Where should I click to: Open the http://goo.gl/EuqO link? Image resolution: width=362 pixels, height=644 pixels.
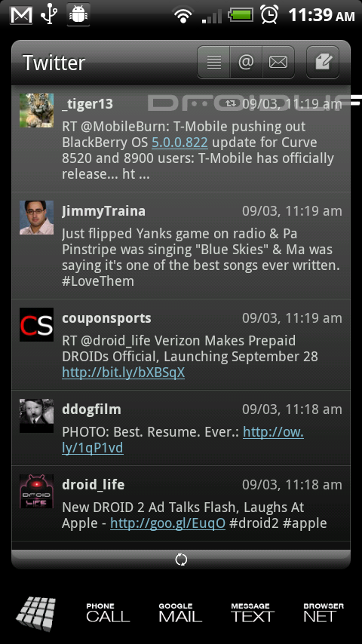167,523
